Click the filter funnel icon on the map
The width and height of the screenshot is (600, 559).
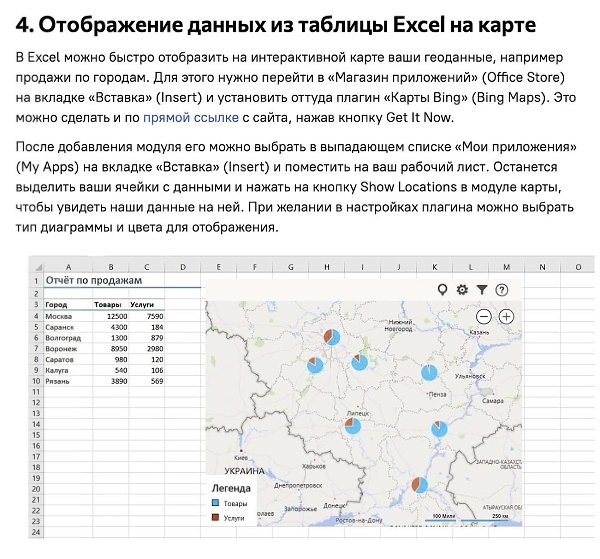coord(482,290)
